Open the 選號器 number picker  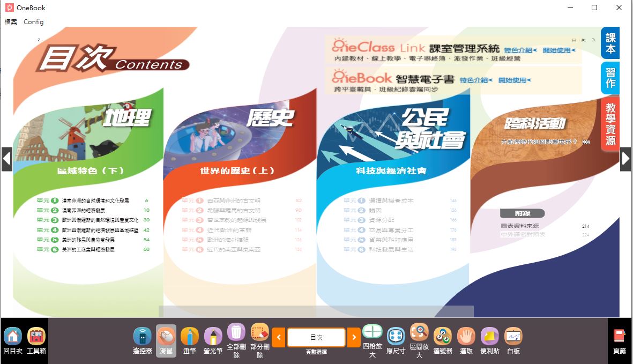[442, 340]
